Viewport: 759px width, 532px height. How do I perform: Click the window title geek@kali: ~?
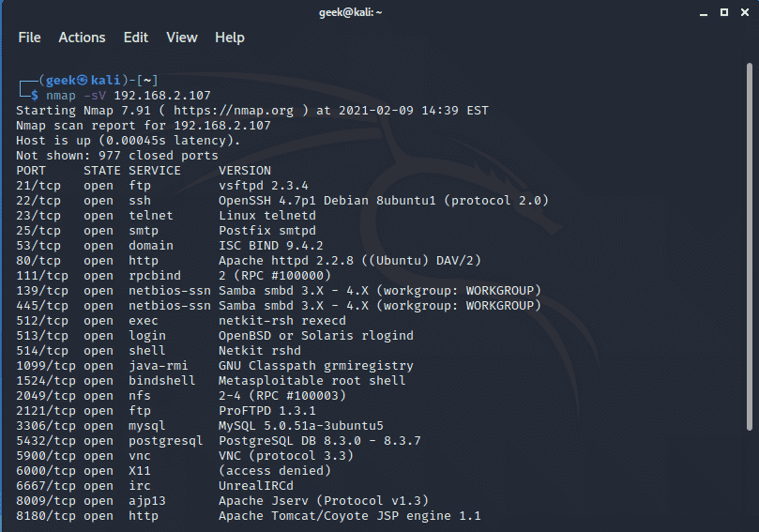pyautogui.click(x=351, y=12)
